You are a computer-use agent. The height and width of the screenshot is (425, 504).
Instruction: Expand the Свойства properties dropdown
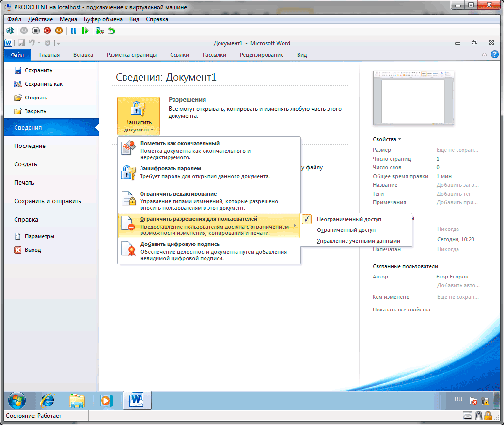coord(387,139)
